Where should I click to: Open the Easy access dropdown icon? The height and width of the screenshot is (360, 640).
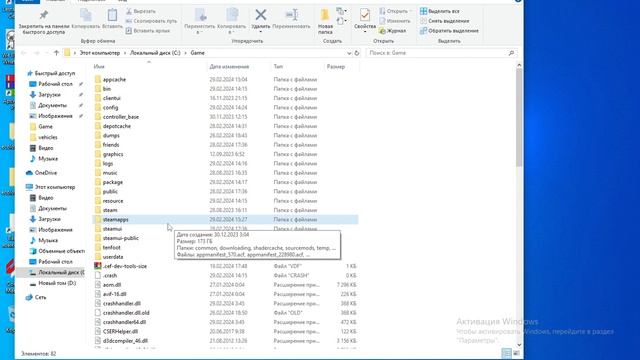click(x=341, y=21)
